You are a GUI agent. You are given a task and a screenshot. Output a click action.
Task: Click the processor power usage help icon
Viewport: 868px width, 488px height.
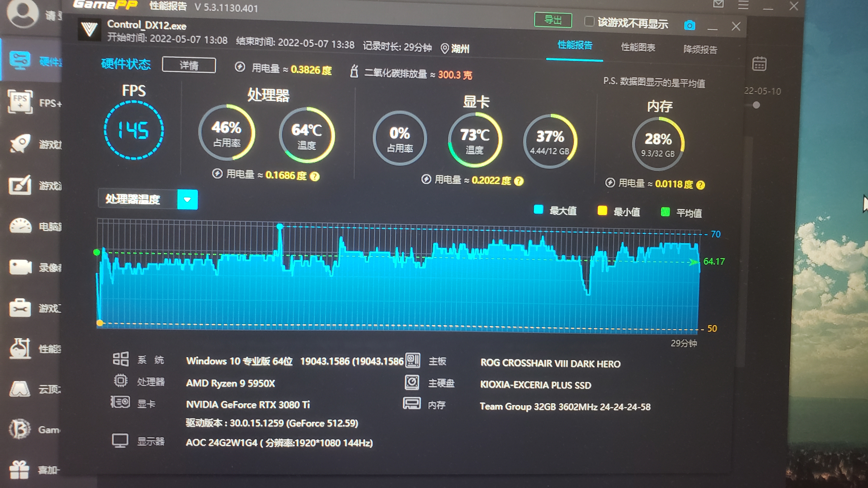point(314,176)
